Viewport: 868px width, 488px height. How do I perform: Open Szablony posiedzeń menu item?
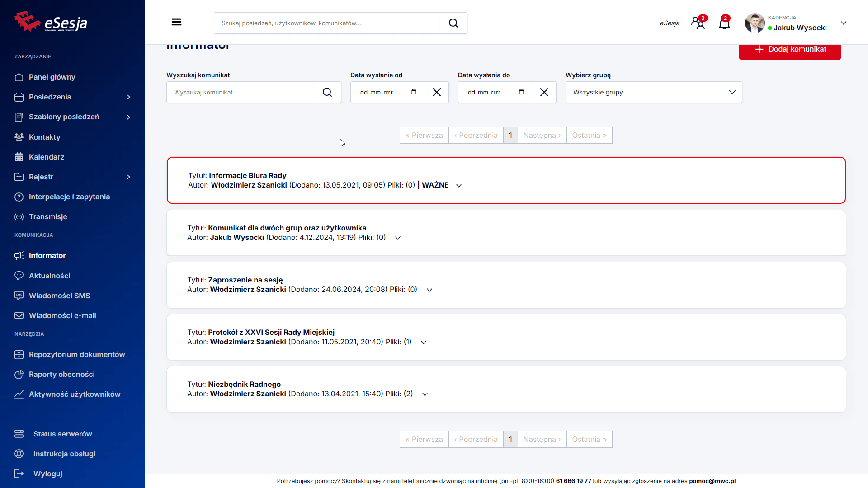tap(64, 117)
